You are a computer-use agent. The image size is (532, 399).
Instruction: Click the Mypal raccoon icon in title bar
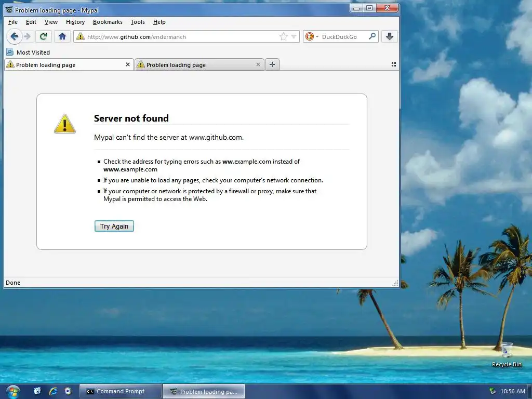9,10
